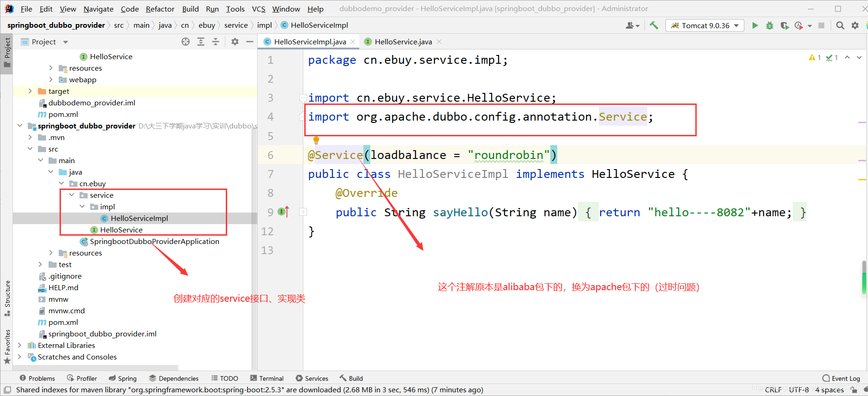Click the intention lightbulb on line 5
Screen dimensions: 868x396
click(316, 140)
